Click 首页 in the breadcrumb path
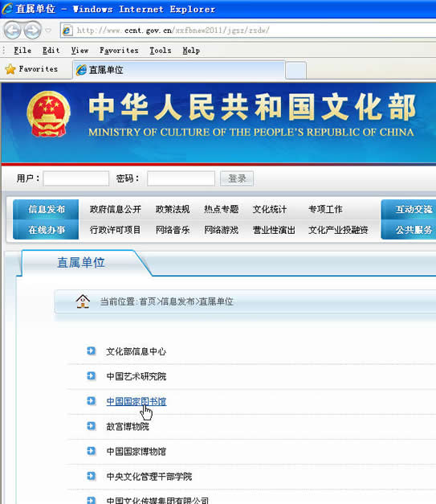The width and height of the screenshot is (436, 504). pos(148,301)
